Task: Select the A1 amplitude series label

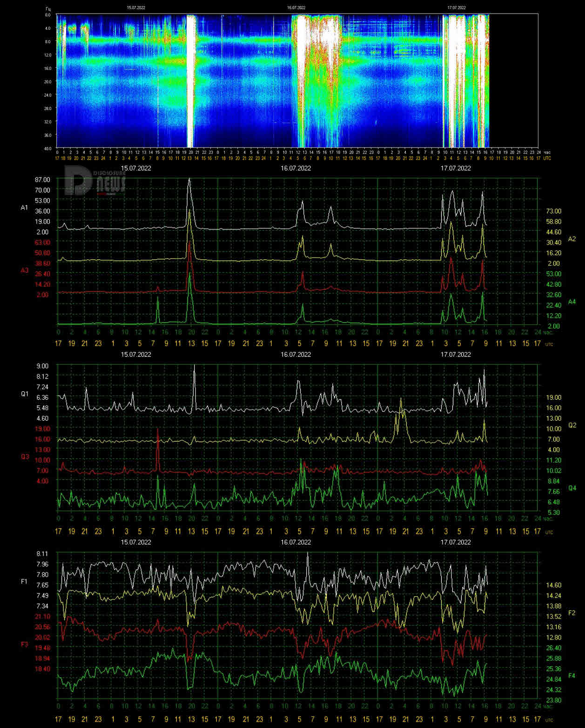Action: (25, 207)
